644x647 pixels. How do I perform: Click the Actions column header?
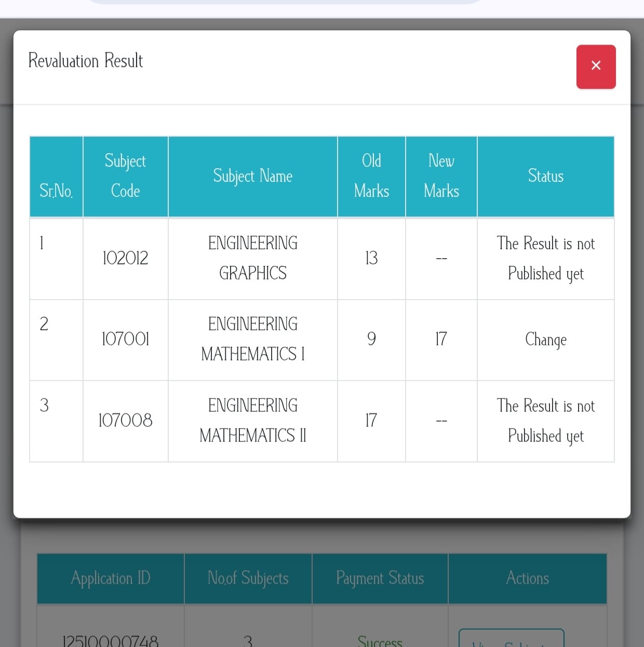[x=528, y=578]
